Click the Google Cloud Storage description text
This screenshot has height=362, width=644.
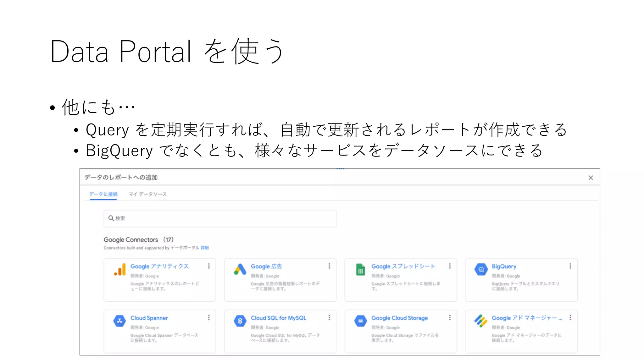(405, 338)
